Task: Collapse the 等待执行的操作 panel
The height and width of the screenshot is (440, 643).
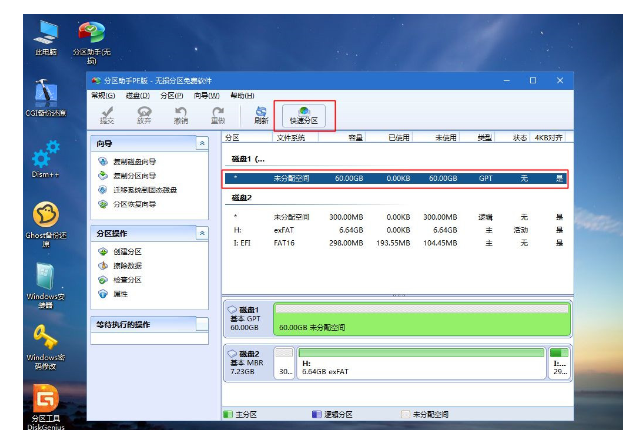Action: (x=202, y=324)
